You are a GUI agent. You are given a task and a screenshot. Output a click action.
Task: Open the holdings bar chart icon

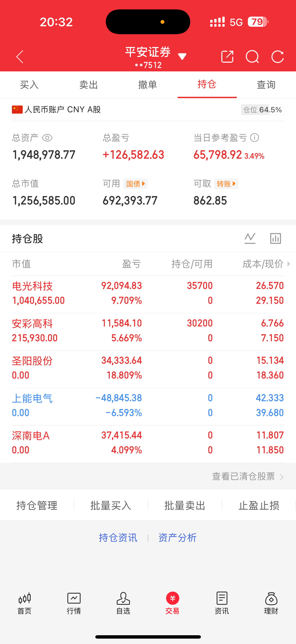276,238
